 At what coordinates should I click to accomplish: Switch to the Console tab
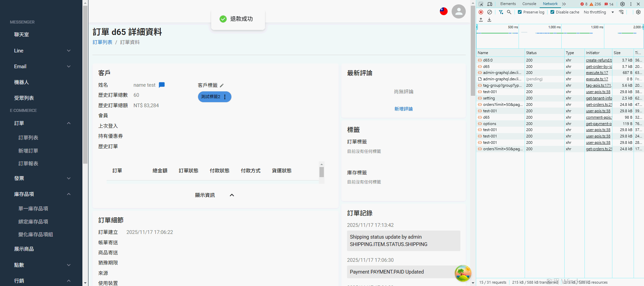tap(529, 4)
